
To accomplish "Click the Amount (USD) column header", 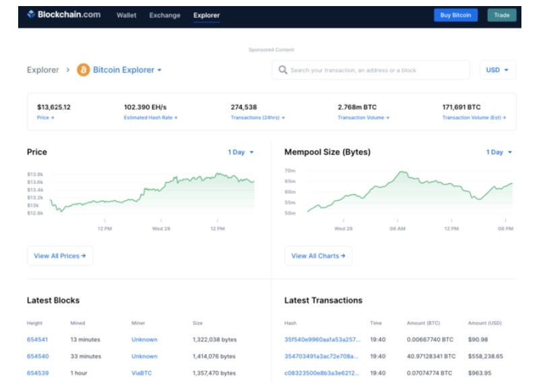I will click(x=484, y=323).
